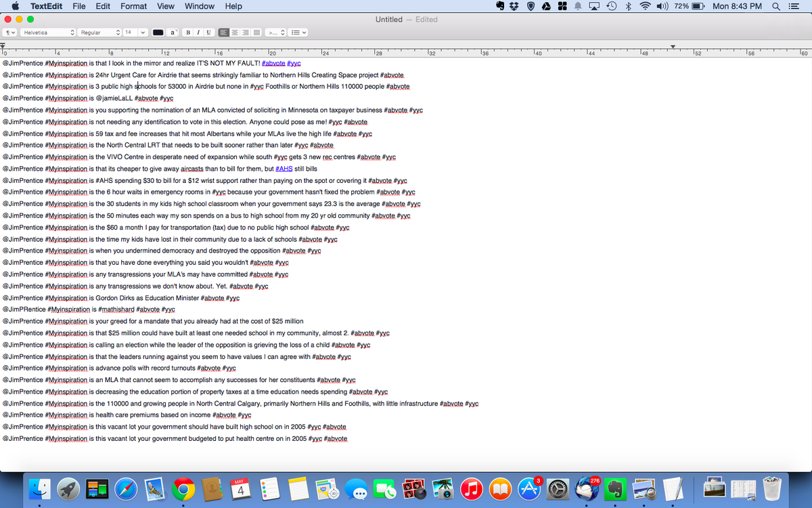This screenshot has height=508, width=812.
Task: Open the Trash in the Dock
Action: (771, 489)
